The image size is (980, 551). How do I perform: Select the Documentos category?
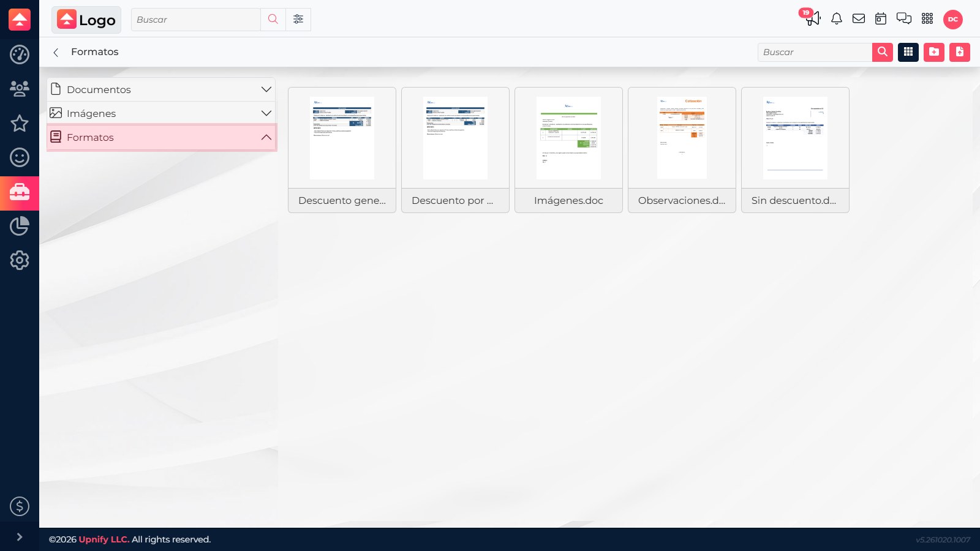click(x=161, y=89)
